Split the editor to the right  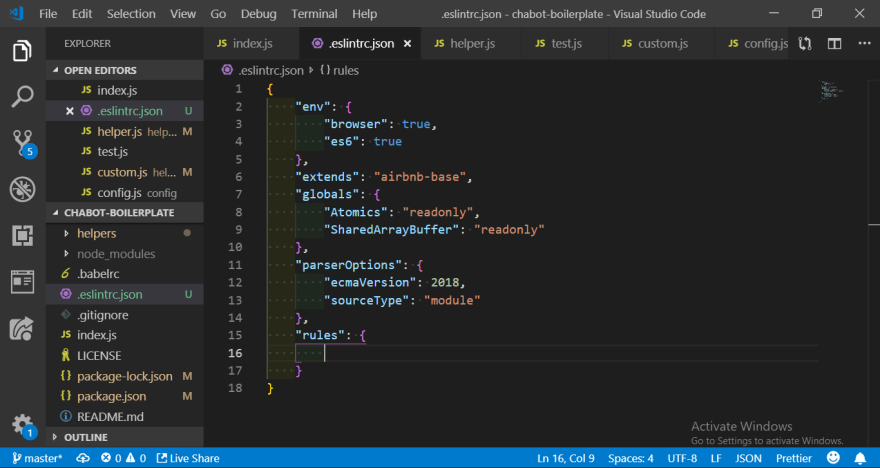click(x=835, y=44)
